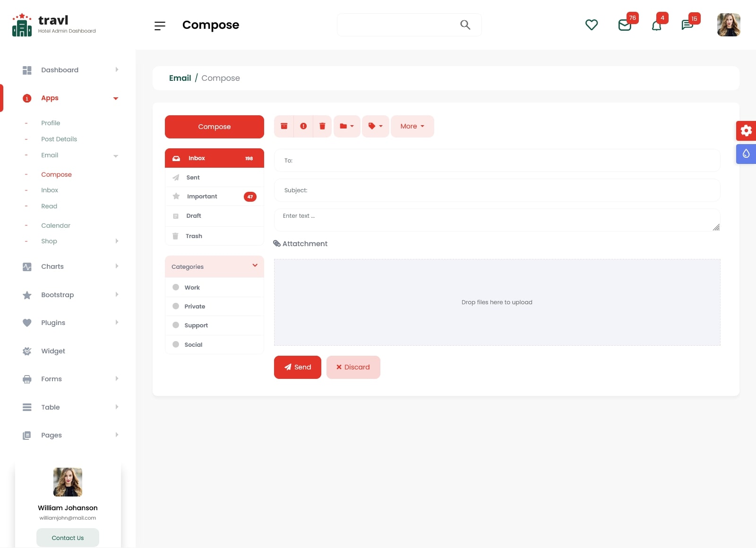Select the Social category radio dot
Screen dimensions: 756x548
click(176, 344)
